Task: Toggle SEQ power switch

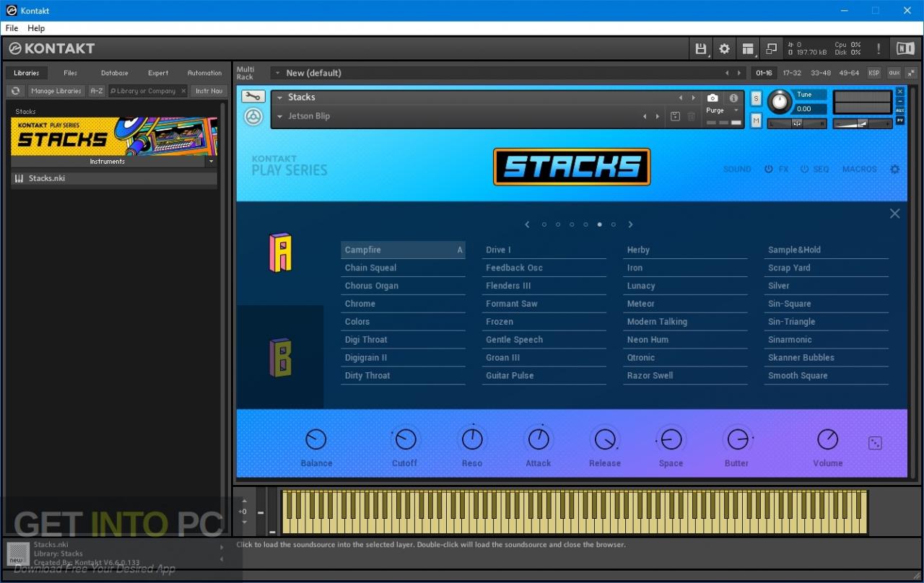Action: [x=804, y=170]
